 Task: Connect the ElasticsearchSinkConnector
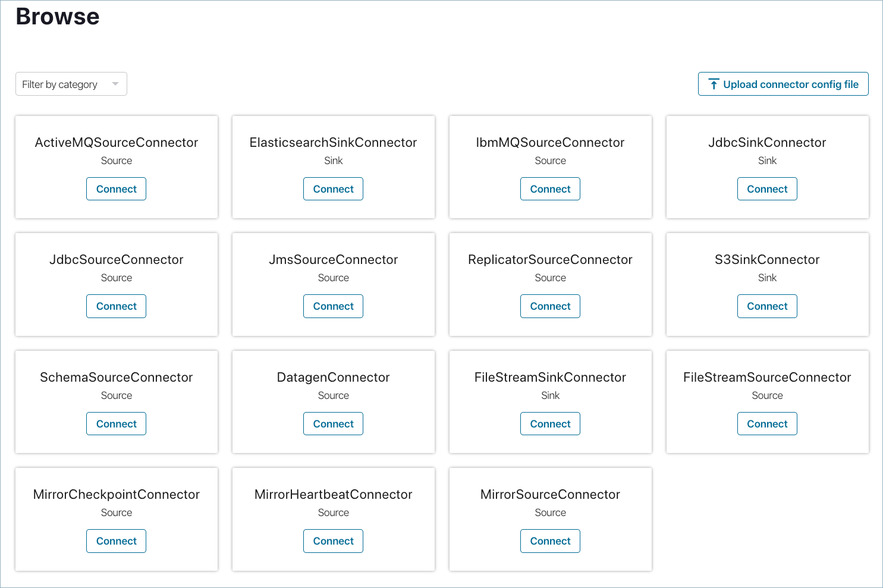click(333, 189)
